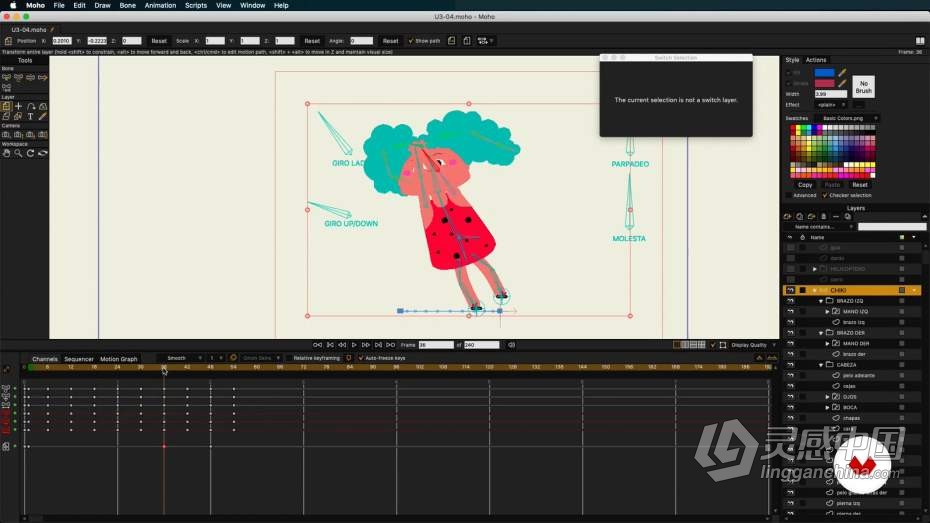930x523 pixels.
Task: Select the Rotate Workspace tool
Action: coord(30,154)
